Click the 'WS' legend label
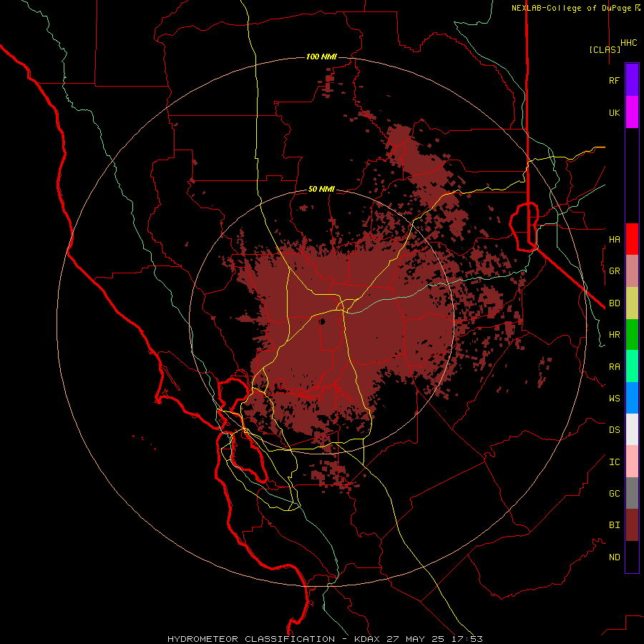This screenshot has height=644, width=644. click(x=614, y=398)
